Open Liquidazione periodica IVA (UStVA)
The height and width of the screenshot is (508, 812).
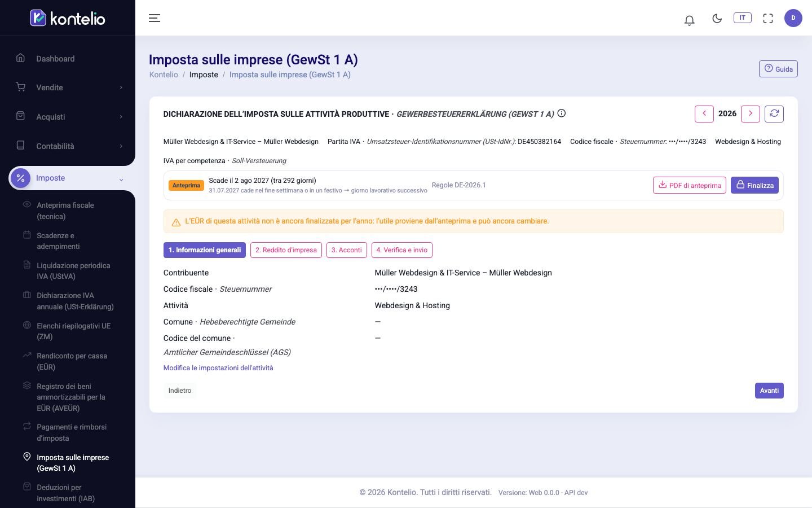(x=68, y=271)
